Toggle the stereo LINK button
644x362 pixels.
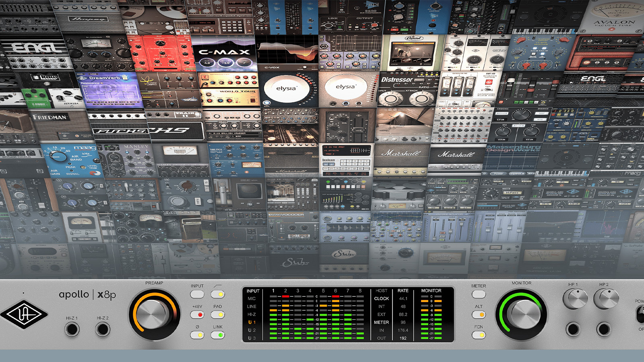218,335
